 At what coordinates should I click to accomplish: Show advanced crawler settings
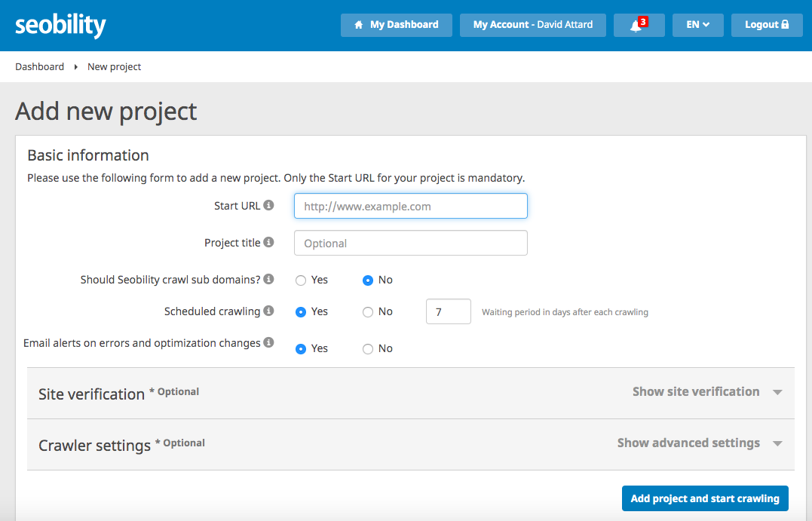[688, 443]
